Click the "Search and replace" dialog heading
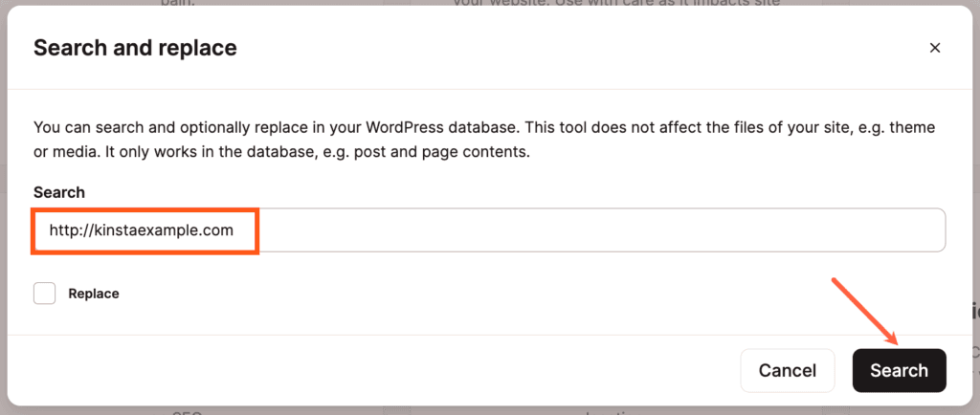Viewport: 980px width, 415px height. pos(135,48)
